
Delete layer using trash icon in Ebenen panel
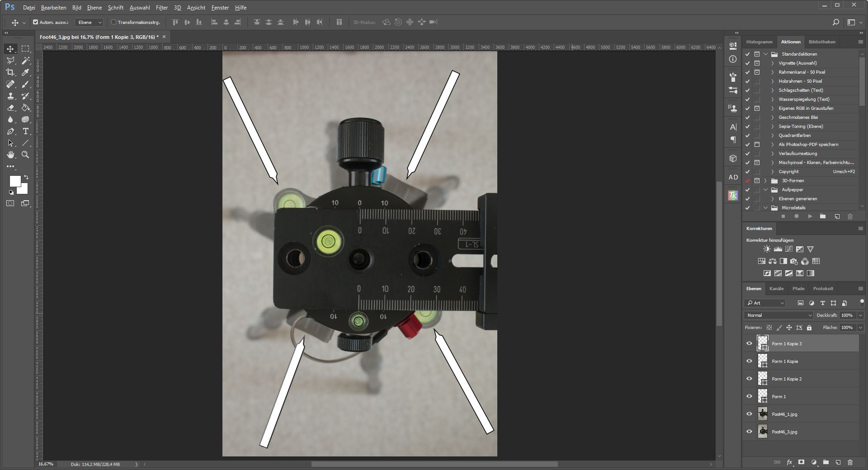[850, 462]
